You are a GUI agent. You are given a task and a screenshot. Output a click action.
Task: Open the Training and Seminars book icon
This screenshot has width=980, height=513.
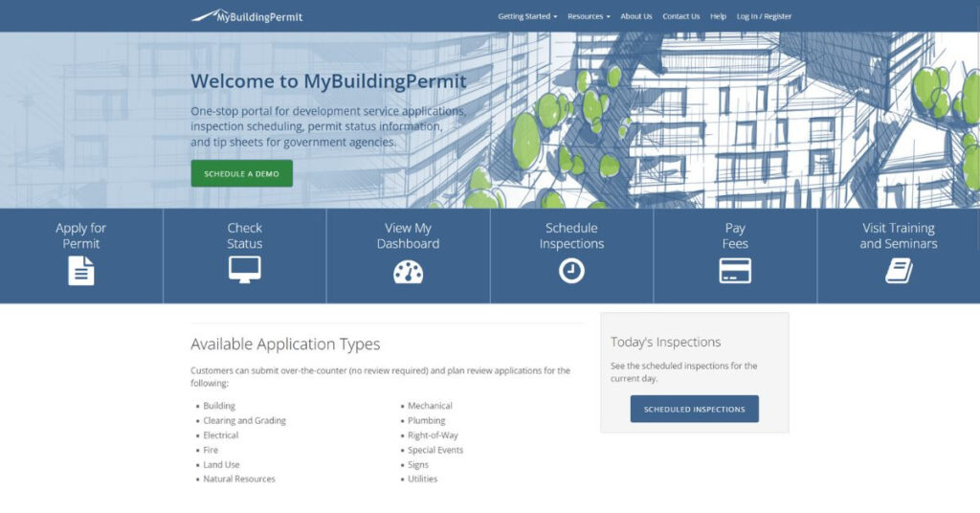coord(899,271)
